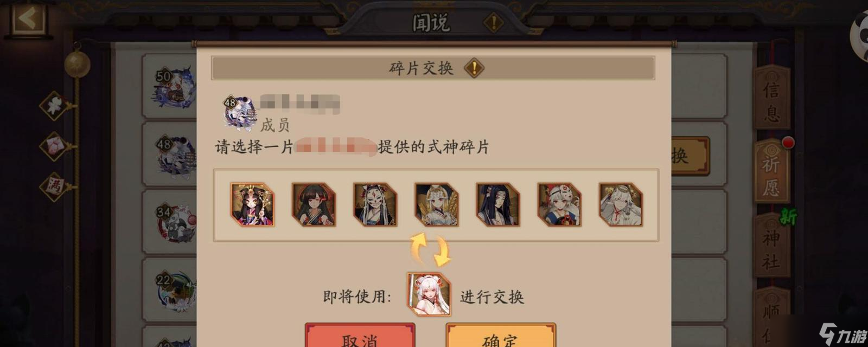Switch to the 祈愿 side tab

(772, 172)
